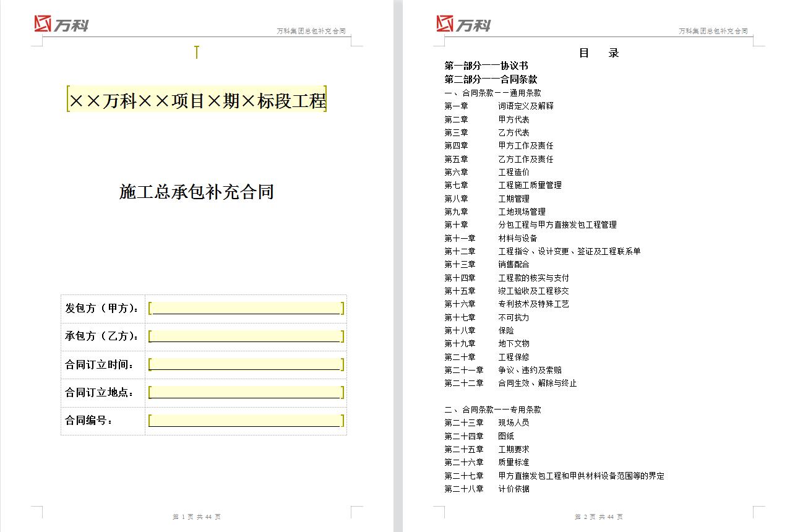The height and width of the screenshot is (532, 795).
Task: Click the table label 发包方（甲方）：
Action: (x=102, y=308)
